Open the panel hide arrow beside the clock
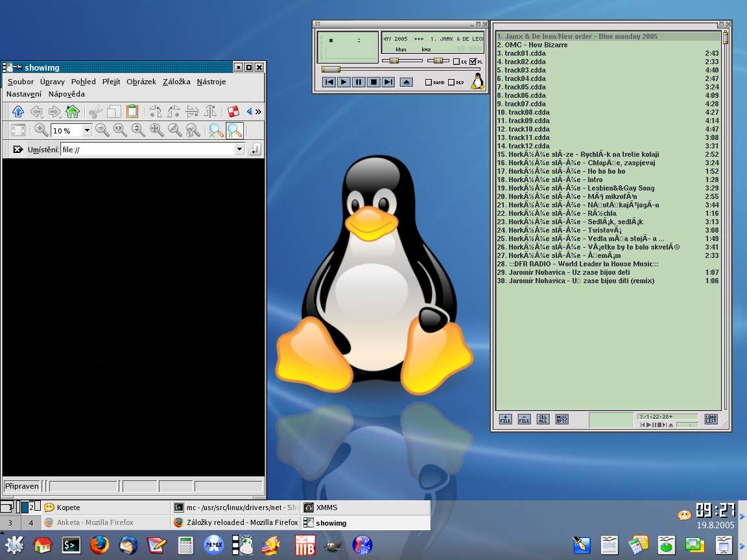The image size is (747, 560). point(742,516)
